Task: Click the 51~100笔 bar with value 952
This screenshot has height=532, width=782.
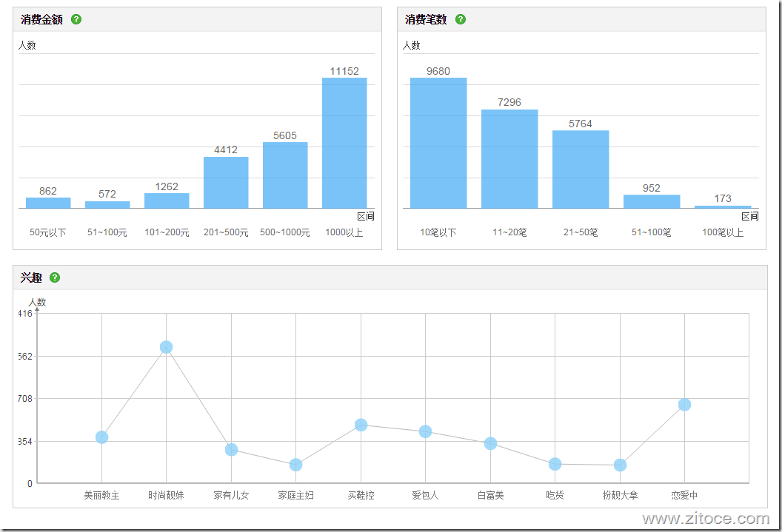Action: (652, 201)
